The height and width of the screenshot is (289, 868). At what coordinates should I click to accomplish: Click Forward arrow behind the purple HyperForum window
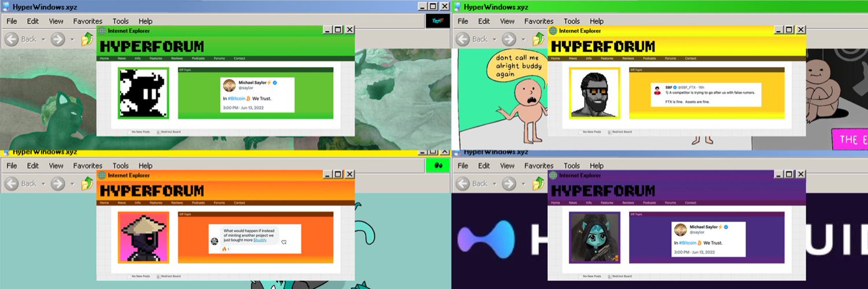tap(509, 184)
